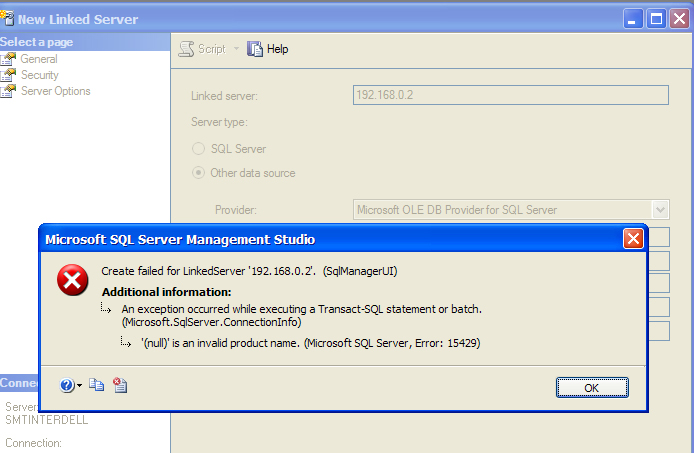This screenshot has height=453, width=694.
Task: Expand the Script dropdown arrow
Action: [236, 49]
